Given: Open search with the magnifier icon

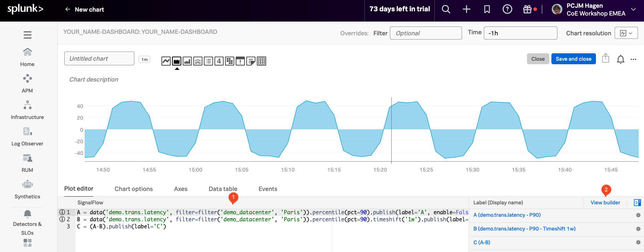Looking at the screenshot, I should tap(446, 10).
